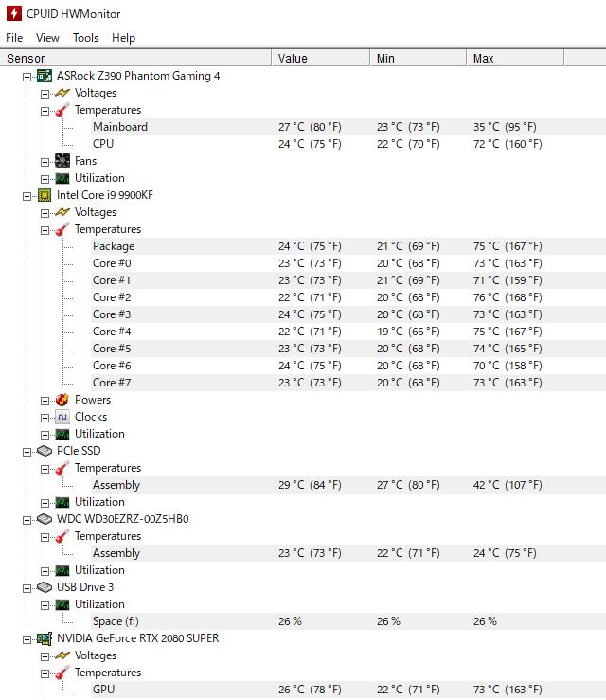
Task: Collapse the Intel Core i9 9900KF node
Action: tap(27, 196)
